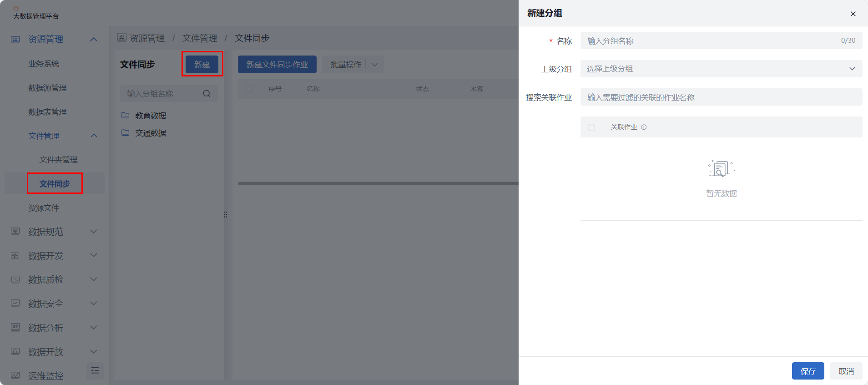The image size is (868, 385).
Task: Collapse the 资源管理 menu chevron
Action: point(94,39)
